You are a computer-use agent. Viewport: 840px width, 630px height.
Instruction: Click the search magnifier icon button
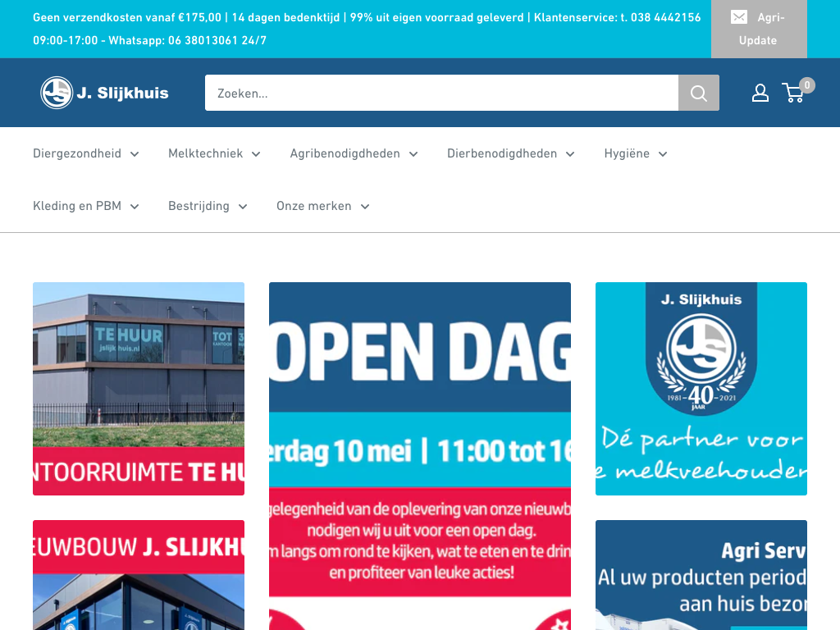[698, 93]
